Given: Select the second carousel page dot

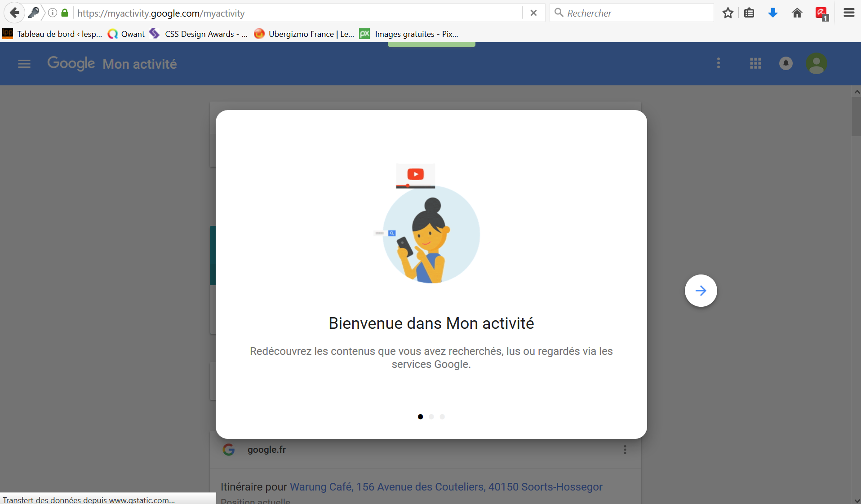Looking at the screenshot, I should (431, 417).
